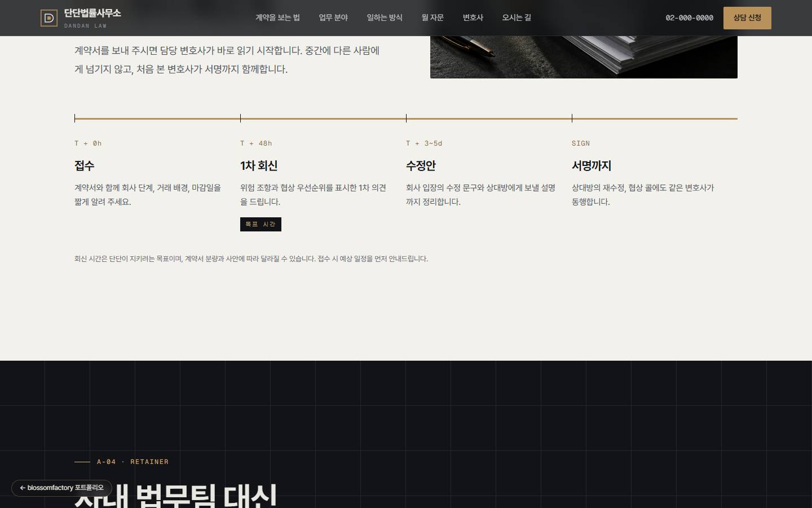
Task: Select the SIGN step label
Action: [x=581, y=143]
